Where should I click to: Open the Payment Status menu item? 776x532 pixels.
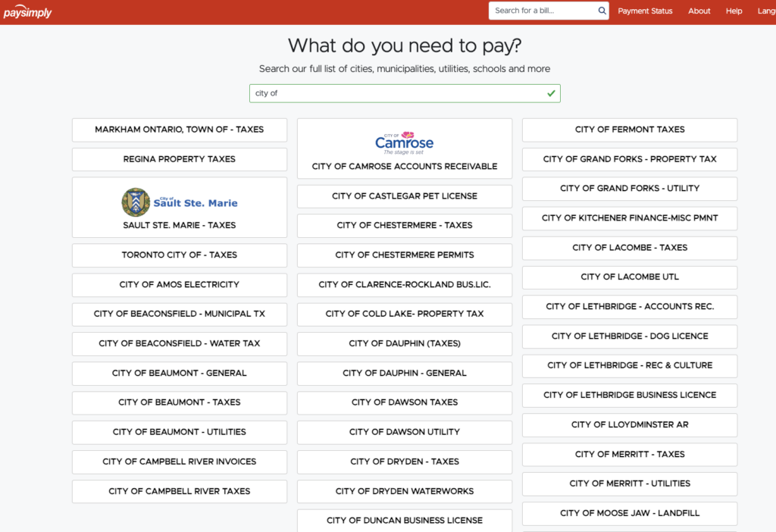[x=645, y=11]
